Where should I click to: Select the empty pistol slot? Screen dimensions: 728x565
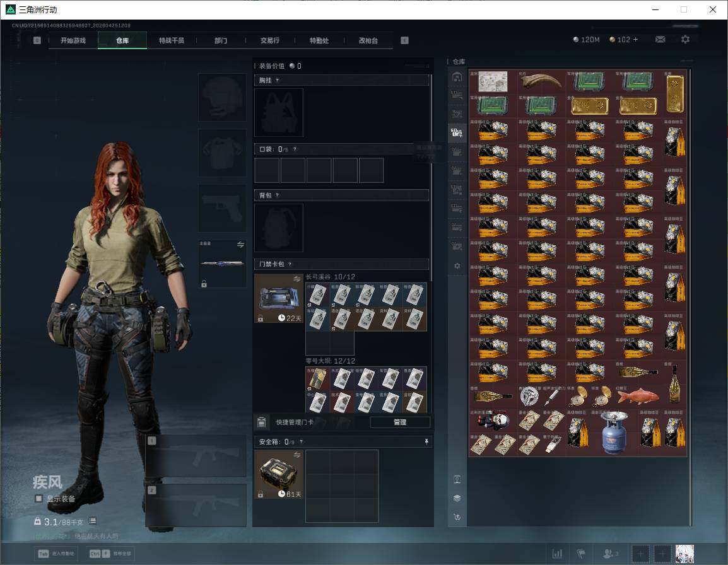click(223, 209)
